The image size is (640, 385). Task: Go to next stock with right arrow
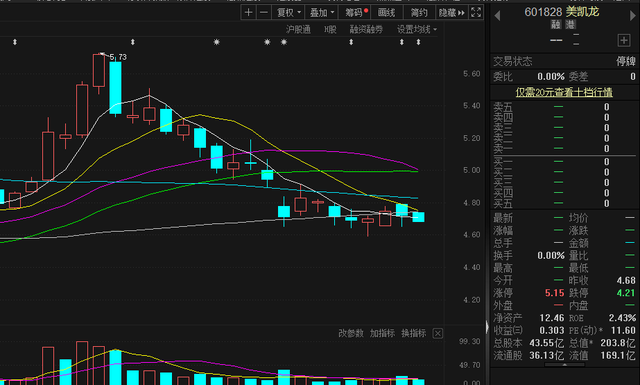[633, 16]
